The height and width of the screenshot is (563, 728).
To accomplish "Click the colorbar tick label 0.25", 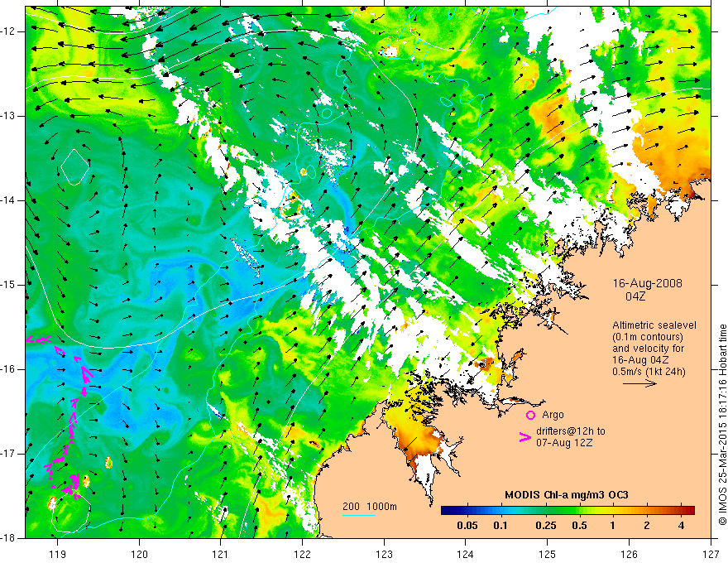I will (545, 526).
